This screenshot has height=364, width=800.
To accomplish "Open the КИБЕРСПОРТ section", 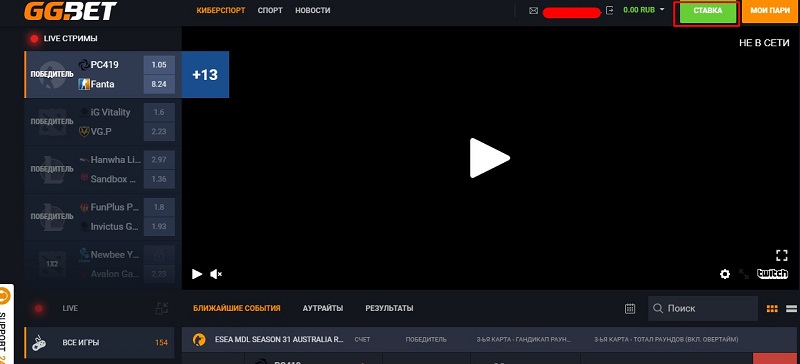I will pyautogui.click(x=220, y=10).
